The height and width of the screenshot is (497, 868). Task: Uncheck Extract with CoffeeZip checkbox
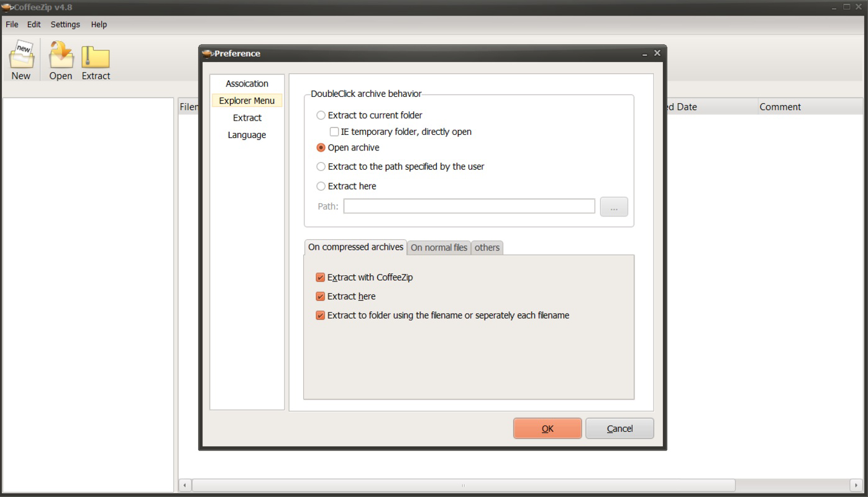[321, 278]
